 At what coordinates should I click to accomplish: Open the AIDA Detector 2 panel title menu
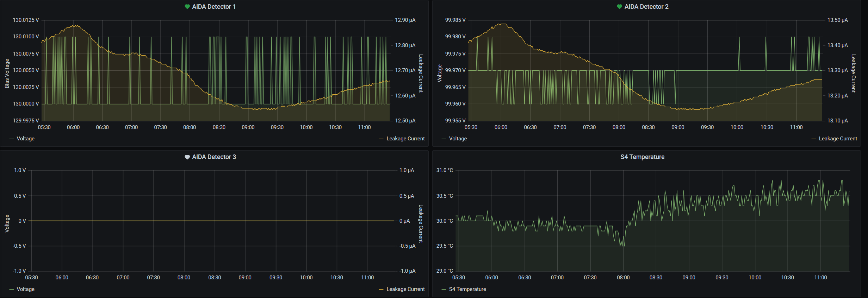point(646,7)
